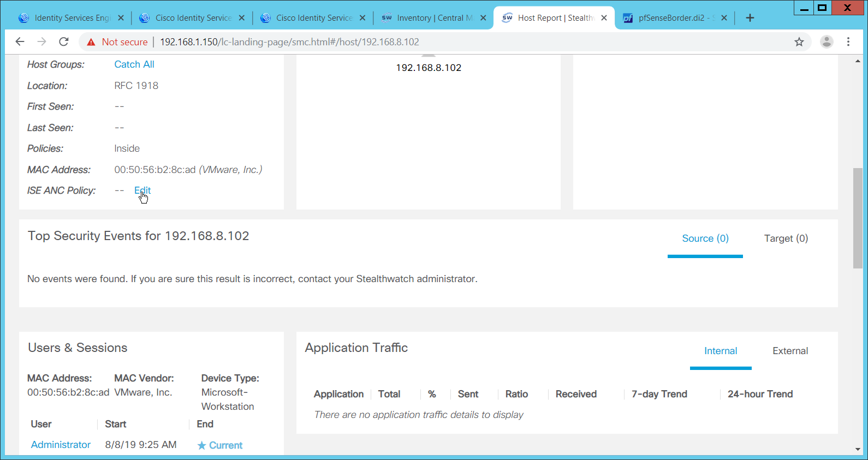Click the Not secure warning icon

tap(91, 42)
